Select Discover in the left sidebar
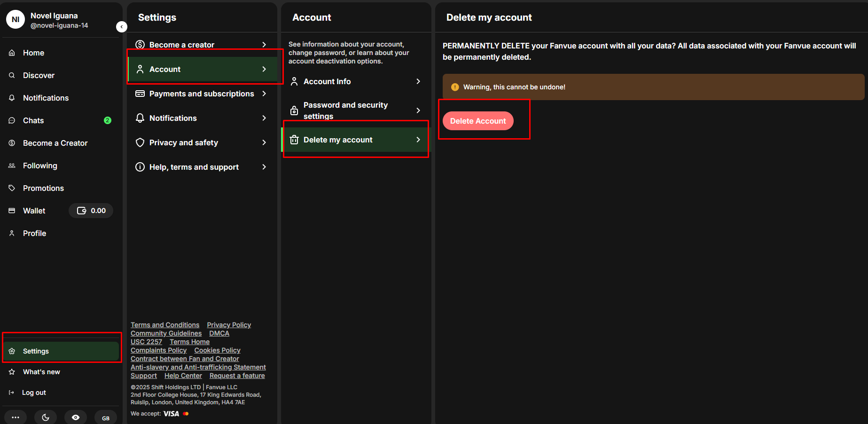 click(x=39, y=75)
